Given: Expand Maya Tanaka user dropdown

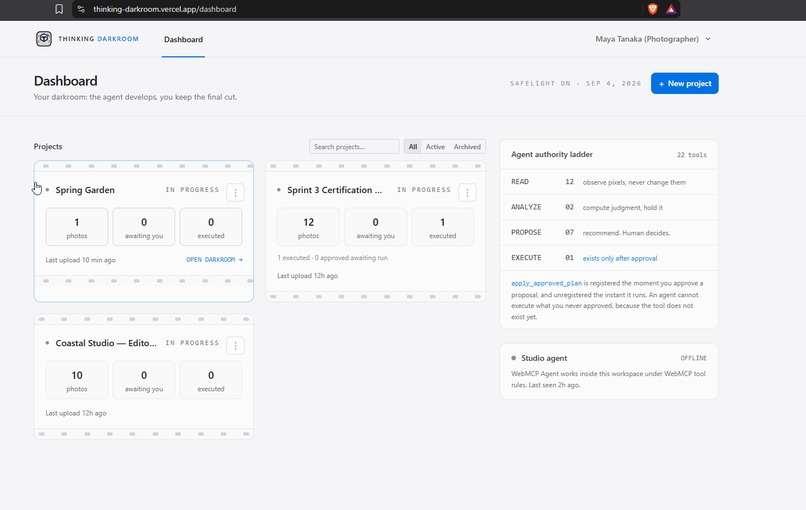Looking at the screenshot, I should coord(653,39).
